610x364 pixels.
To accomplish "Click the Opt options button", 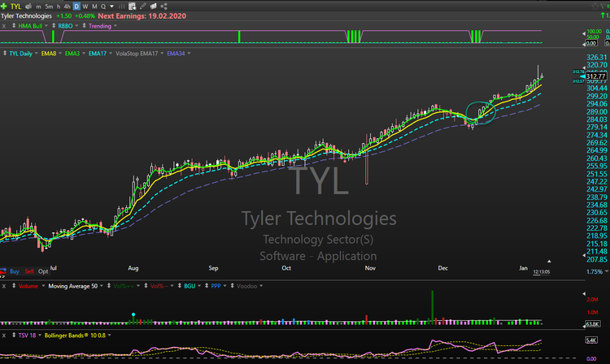I will coord(43,271).
